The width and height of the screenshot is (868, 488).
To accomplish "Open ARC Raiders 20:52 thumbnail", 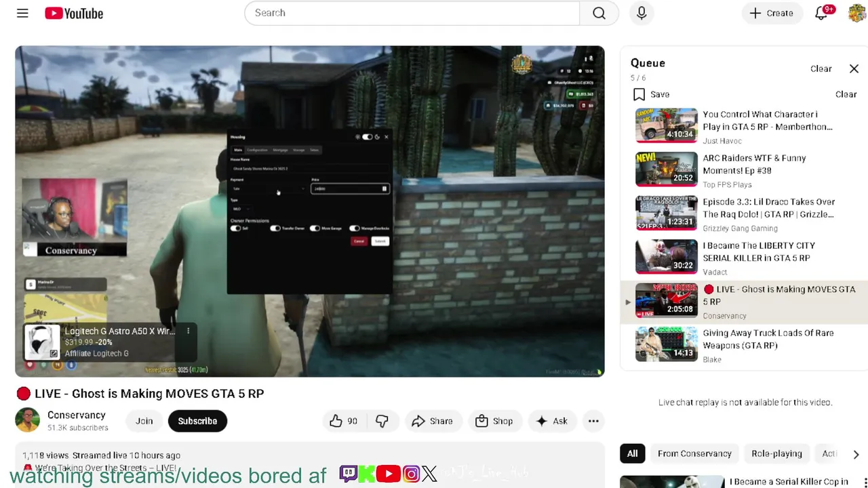I will click(x=666, y=169).
